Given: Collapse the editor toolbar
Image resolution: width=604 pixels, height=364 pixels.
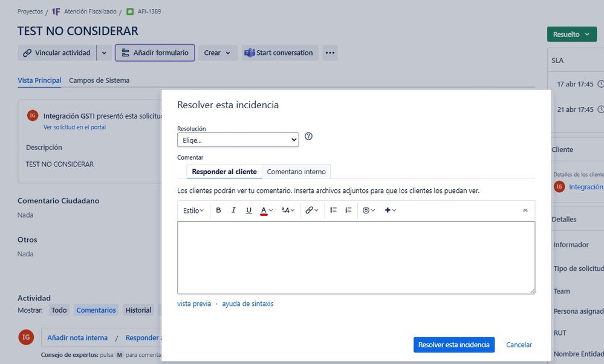Looking at the screenshot, I should 525,210.
